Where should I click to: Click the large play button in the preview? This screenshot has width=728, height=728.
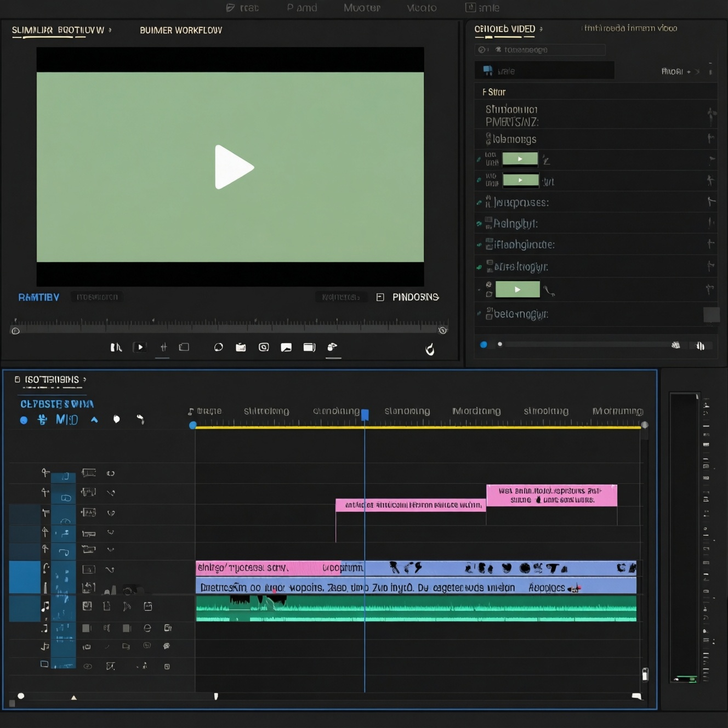234,167
